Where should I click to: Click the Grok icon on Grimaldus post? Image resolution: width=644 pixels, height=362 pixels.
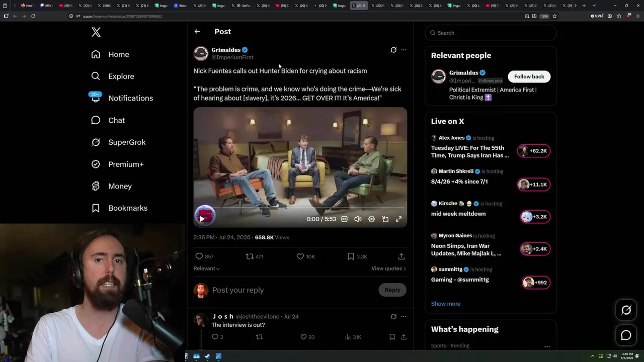tap(393, 50)
